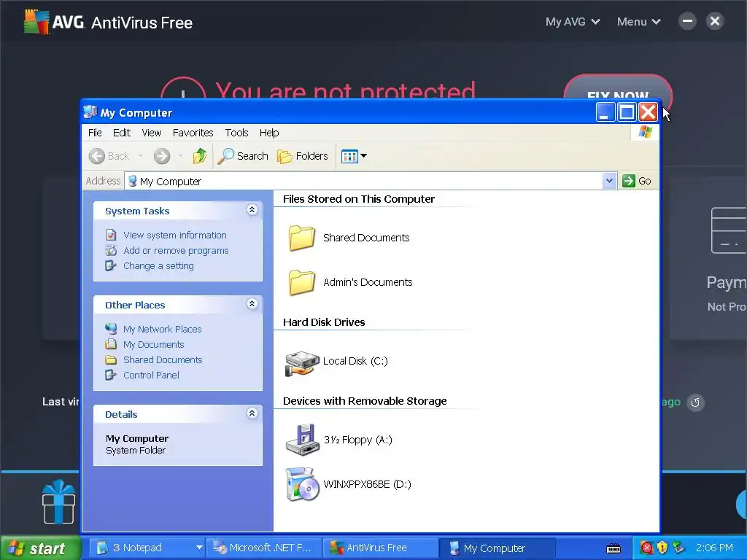Click My Computer taskbar button
The image size is (747, 560).
pyautogui.click(x=497, y=548)
